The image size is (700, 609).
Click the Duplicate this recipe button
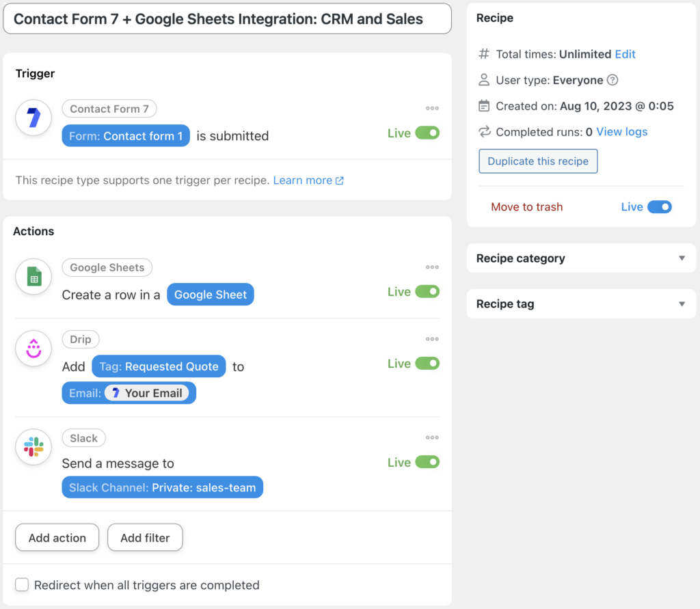click(538, 161)
